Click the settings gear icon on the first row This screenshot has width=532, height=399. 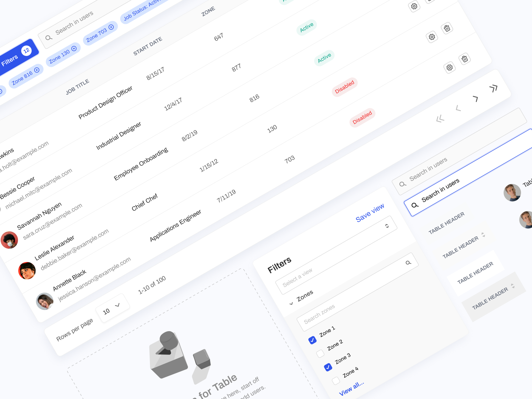[x=415, y=7]
